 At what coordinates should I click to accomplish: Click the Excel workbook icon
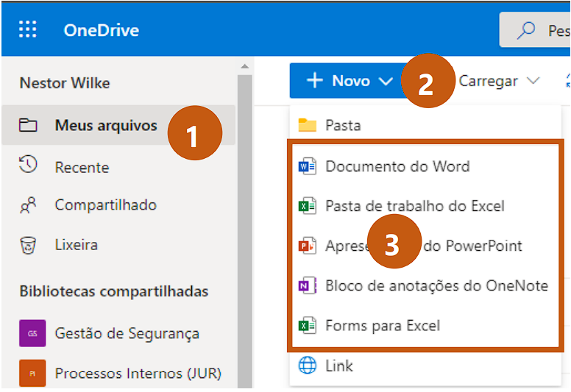(x=308, y=206)
